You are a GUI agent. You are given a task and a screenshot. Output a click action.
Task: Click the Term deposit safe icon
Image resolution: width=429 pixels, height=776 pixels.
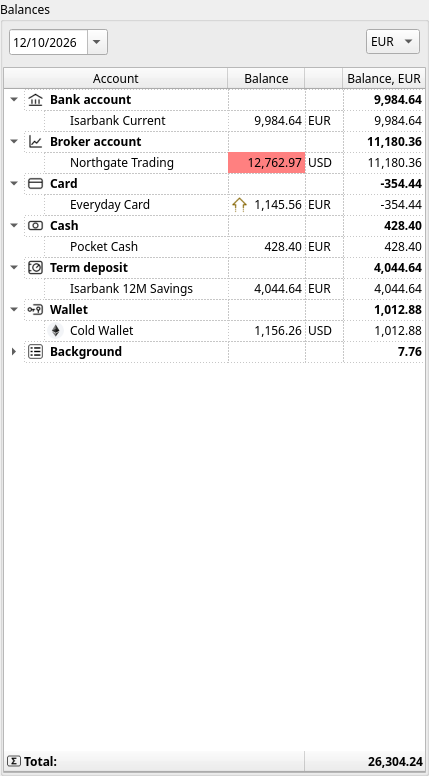[x=35, y=268]
